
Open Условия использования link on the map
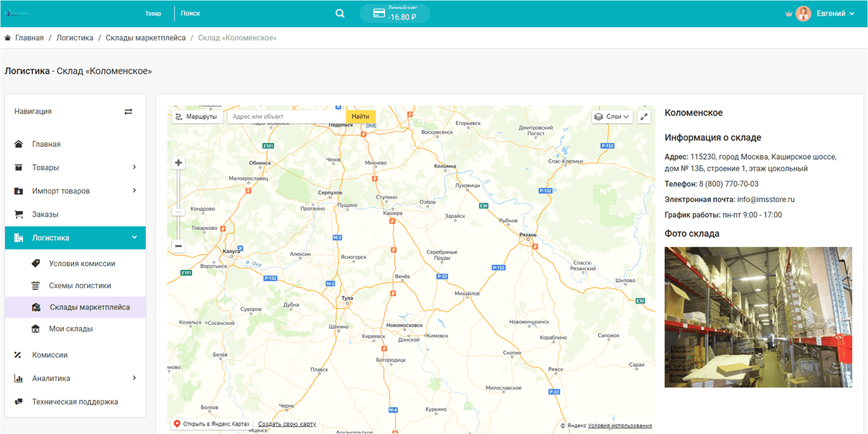619,426
